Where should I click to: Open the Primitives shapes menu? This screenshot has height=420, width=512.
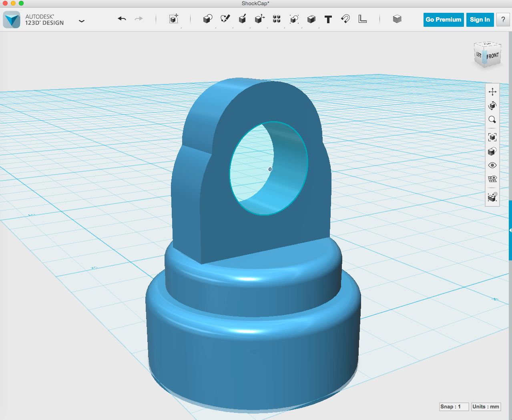pos(208,19)
